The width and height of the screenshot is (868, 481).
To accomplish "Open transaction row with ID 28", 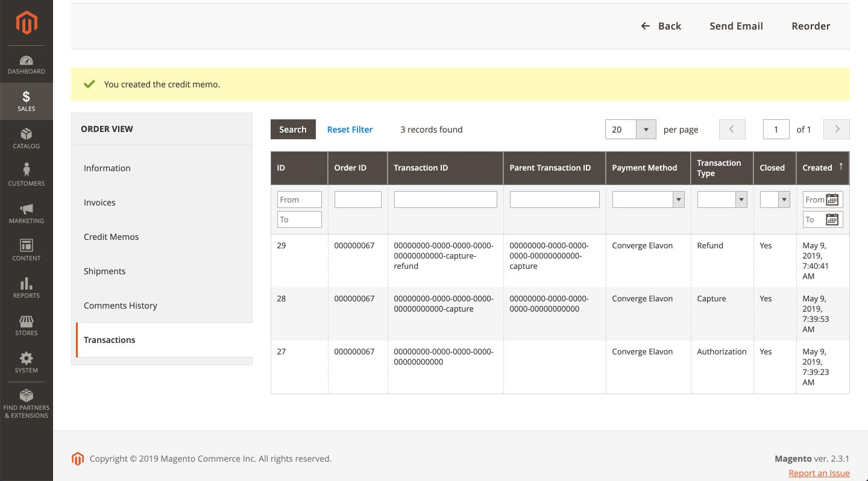I will (x=560, y=314).
